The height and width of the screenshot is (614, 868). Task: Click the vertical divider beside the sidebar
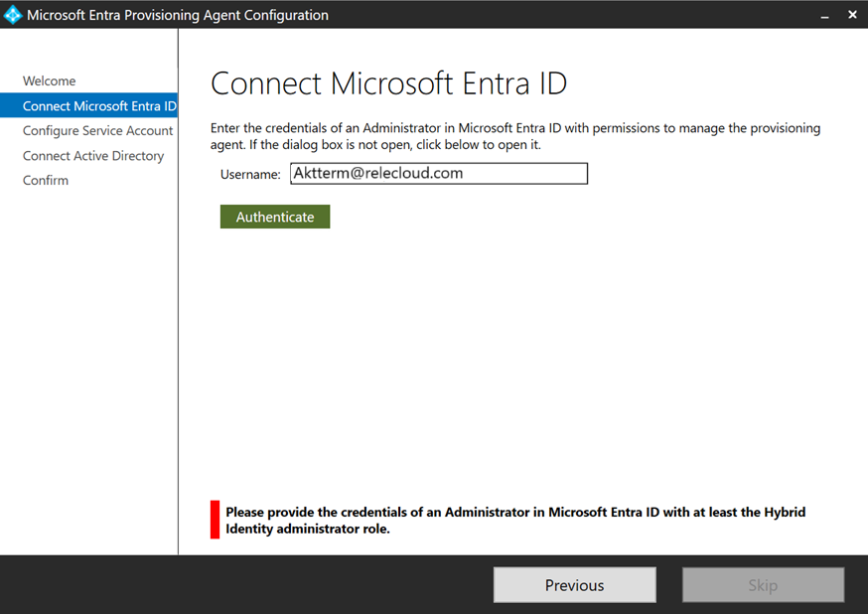pos(178,298)
